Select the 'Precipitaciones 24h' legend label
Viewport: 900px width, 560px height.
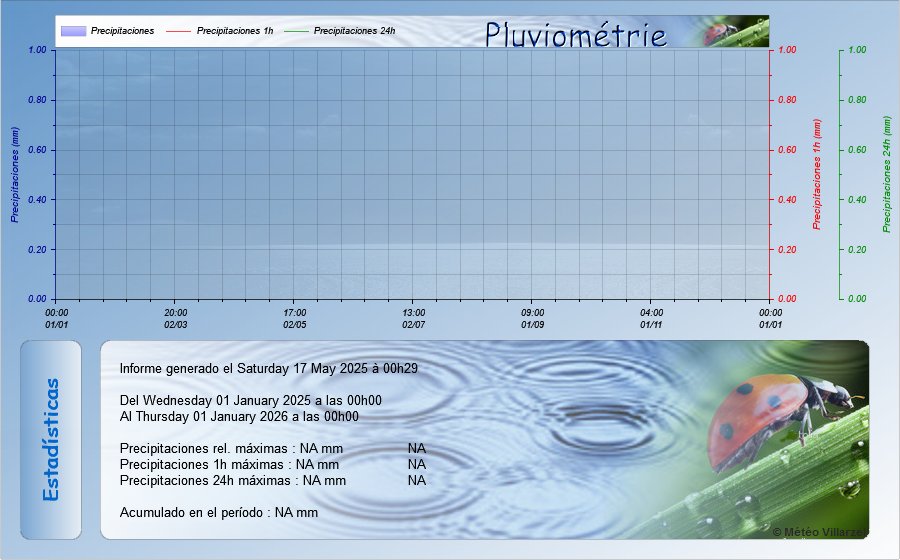point(354,31)
